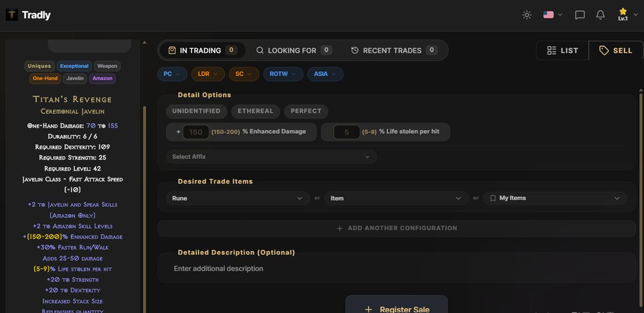Open the chat messages icon
The height and width of the screenshot is (313, 644).
[x=580, y=15]
